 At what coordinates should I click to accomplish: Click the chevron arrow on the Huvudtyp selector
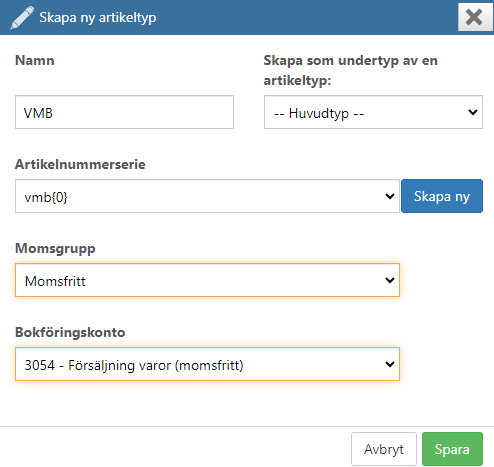(x=473, y=112)
